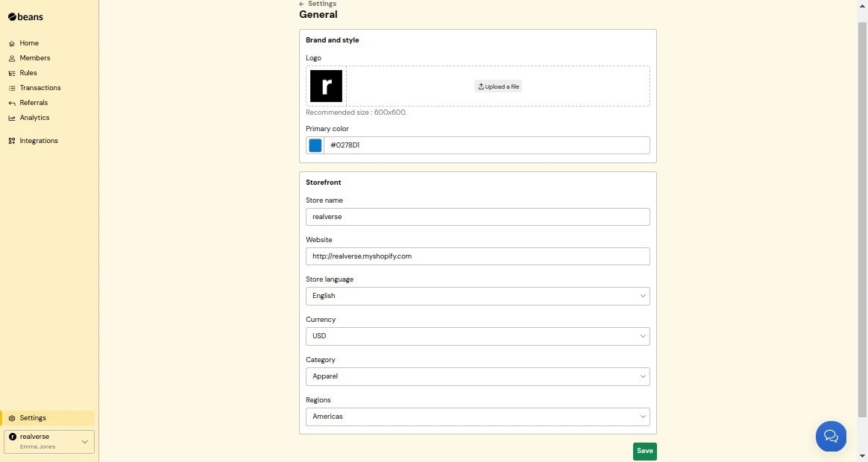
Task: Click the beans logo
Action: [25, 16]
